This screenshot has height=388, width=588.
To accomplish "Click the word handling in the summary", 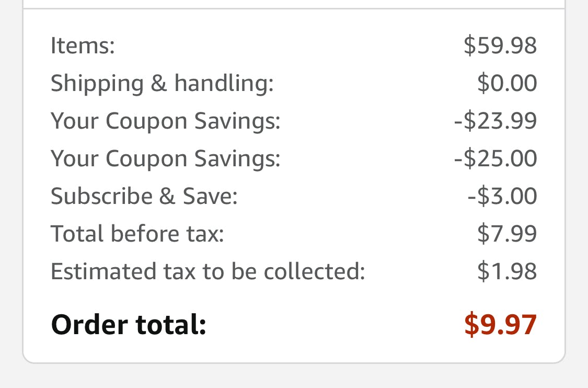I will pyautogui.click(x=224, y=84).
